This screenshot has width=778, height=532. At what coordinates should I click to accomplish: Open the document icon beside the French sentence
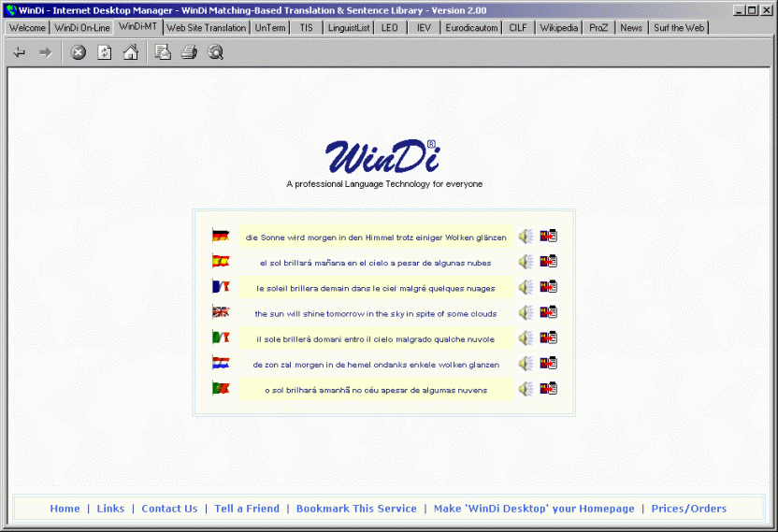[549, 287]
